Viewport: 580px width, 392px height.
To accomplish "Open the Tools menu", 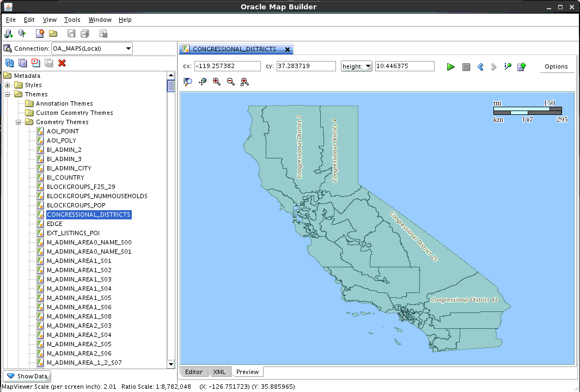I will point(72,20).
